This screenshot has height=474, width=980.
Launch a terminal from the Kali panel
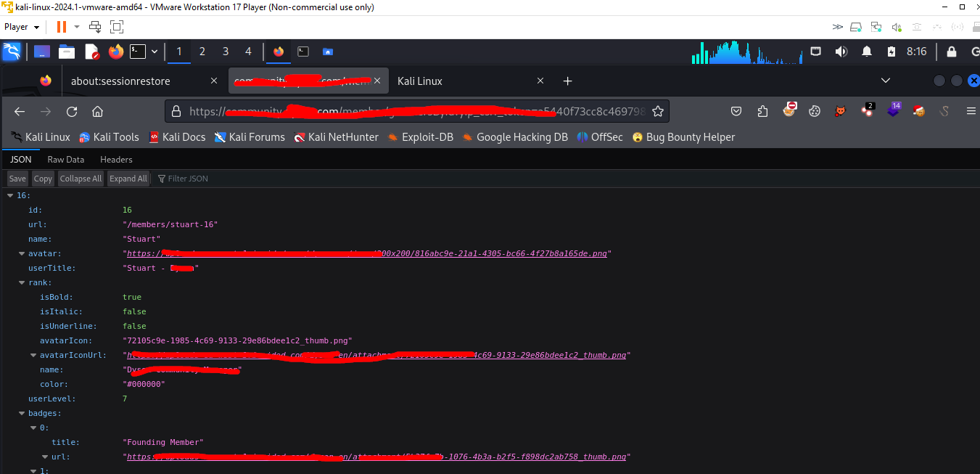pyautogui.click(x=137, y=52)
